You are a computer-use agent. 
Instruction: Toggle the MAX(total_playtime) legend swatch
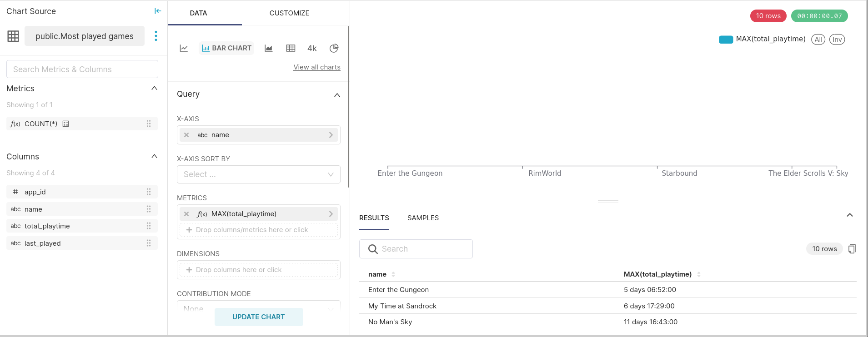click(726, 40)
